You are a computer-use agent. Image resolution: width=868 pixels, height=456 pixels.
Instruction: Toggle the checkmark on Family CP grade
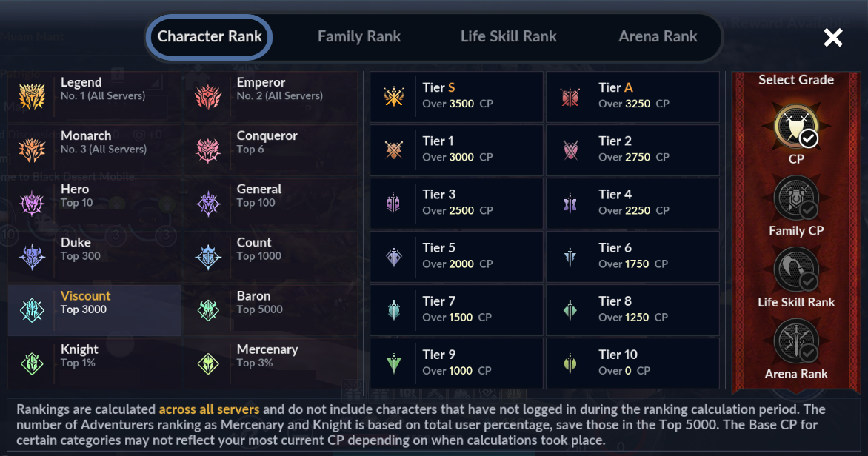click(x=809, y=209)
